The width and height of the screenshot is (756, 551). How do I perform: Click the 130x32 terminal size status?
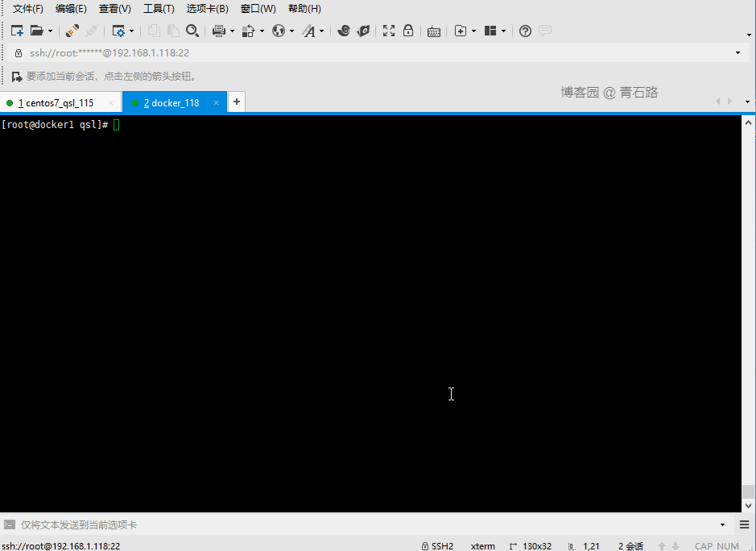pos(531,546)
